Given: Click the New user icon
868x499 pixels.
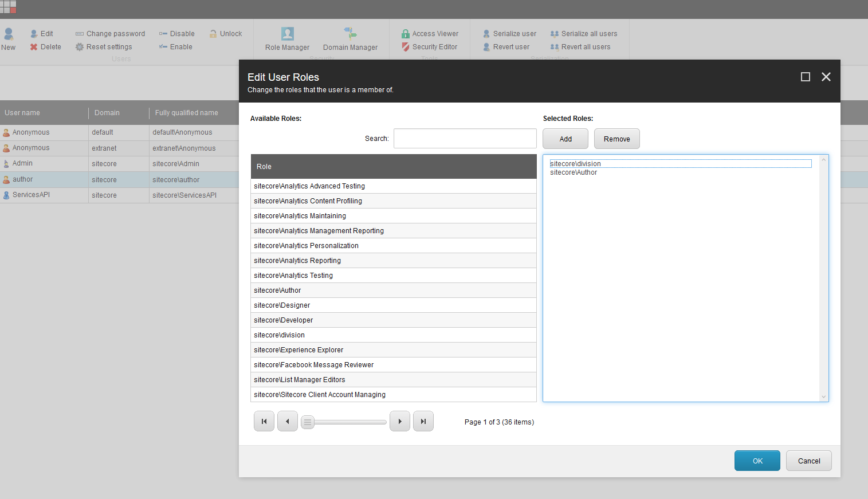Looking at the screenshot, I should [9, 34].
